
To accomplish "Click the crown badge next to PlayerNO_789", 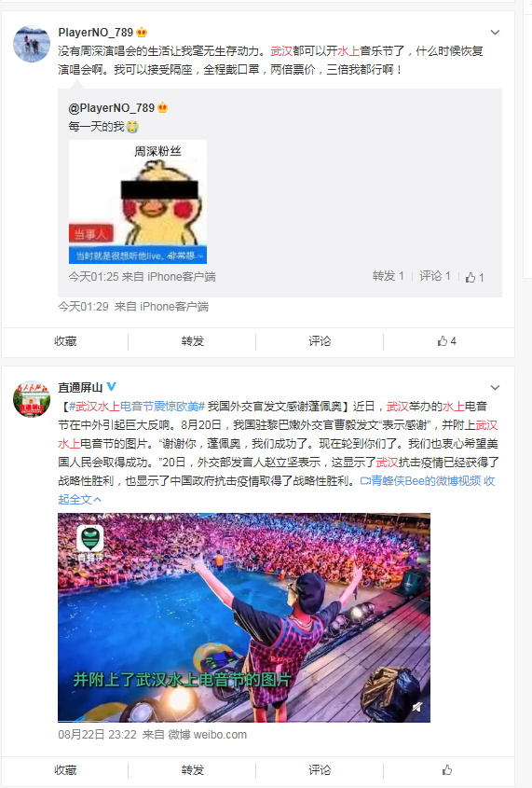I will click(x=142, y=32).
